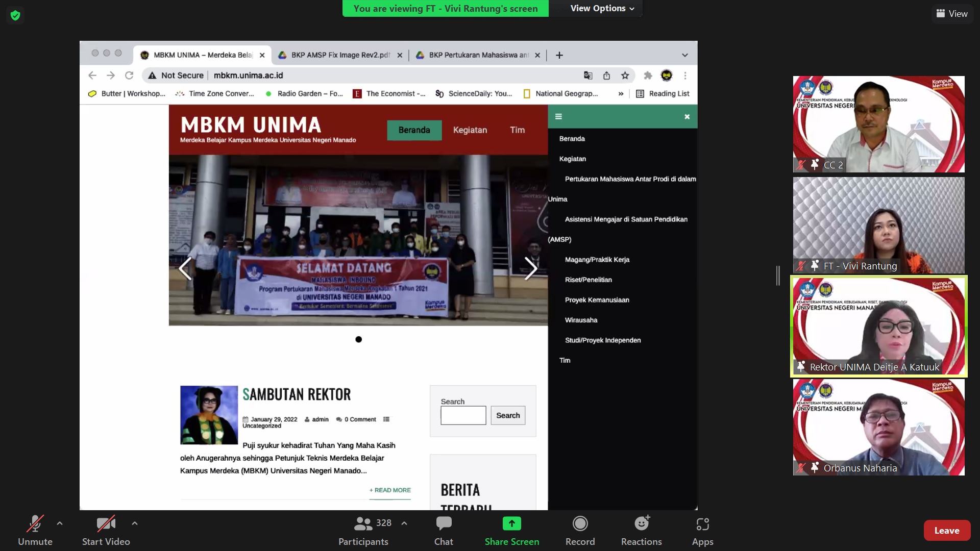Open the Participants panel
The height and width of the screenshot is (551, 980).
(363, 531)
